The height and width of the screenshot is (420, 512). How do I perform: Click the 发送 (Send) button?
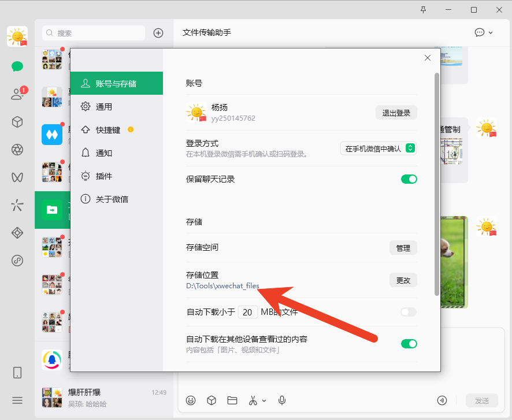point(481,400)
